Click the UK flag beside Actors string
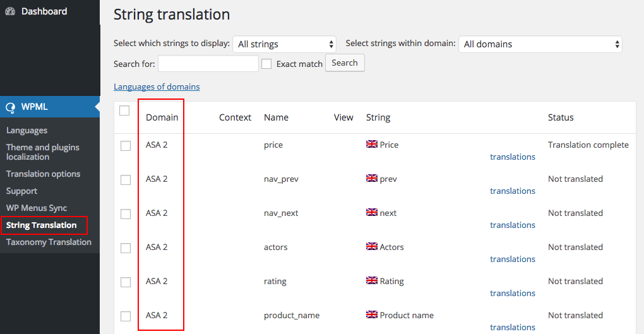 372,246
